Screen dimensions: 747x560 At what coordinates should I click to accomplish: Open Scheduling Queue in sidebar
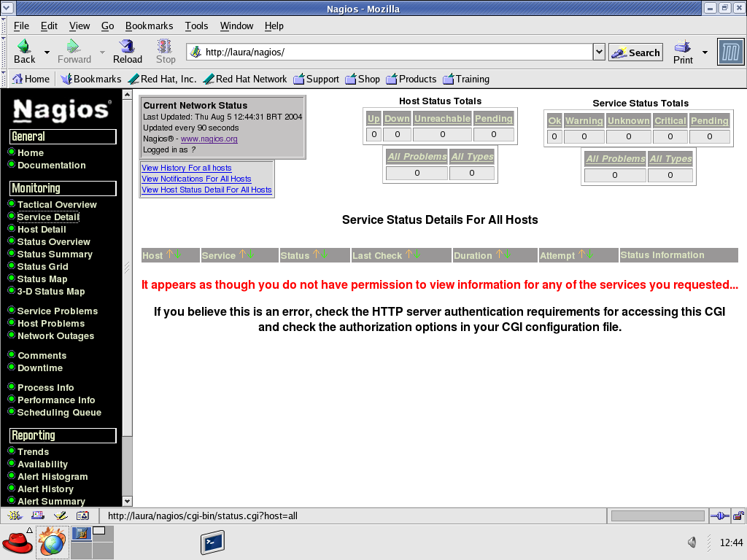[59, 412]
